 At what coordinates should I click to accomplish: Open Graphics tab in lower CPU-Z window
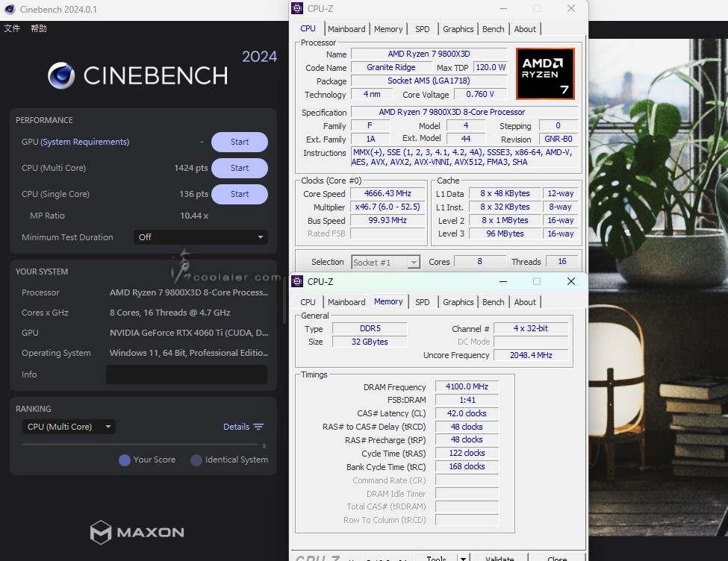point(458,302)
